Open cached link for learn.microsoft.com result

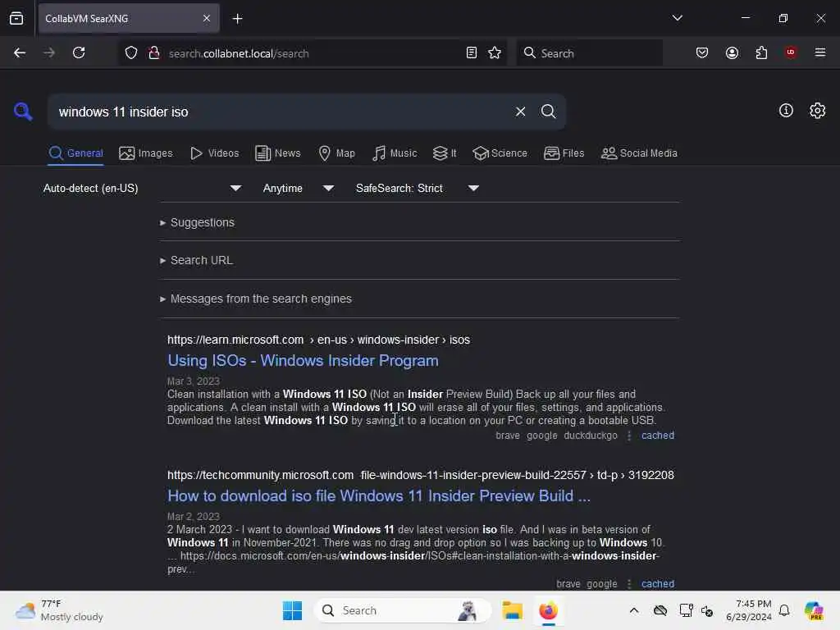coord(657,436)
